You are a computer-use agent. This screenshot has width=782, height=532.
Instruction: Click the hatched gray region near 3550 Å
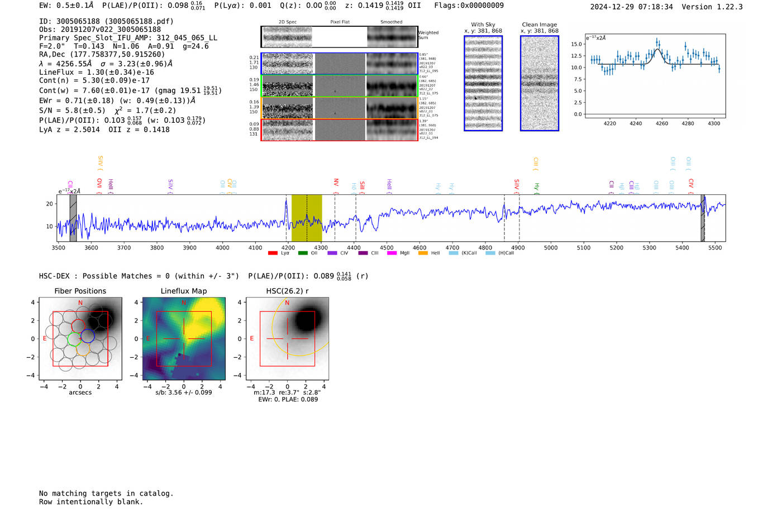click(x=73, y=218)
